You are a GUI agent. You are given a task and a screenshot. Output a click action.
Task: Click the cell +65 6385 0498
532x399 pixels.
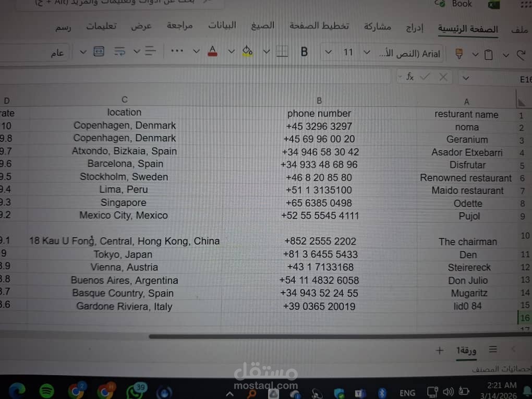319,203
